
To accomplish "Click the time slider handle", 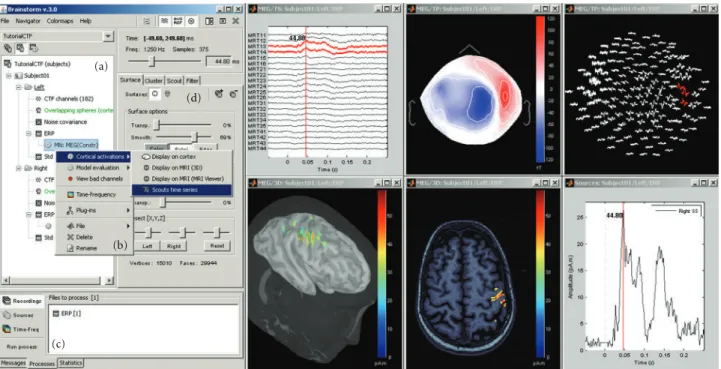I will point(152,61).
